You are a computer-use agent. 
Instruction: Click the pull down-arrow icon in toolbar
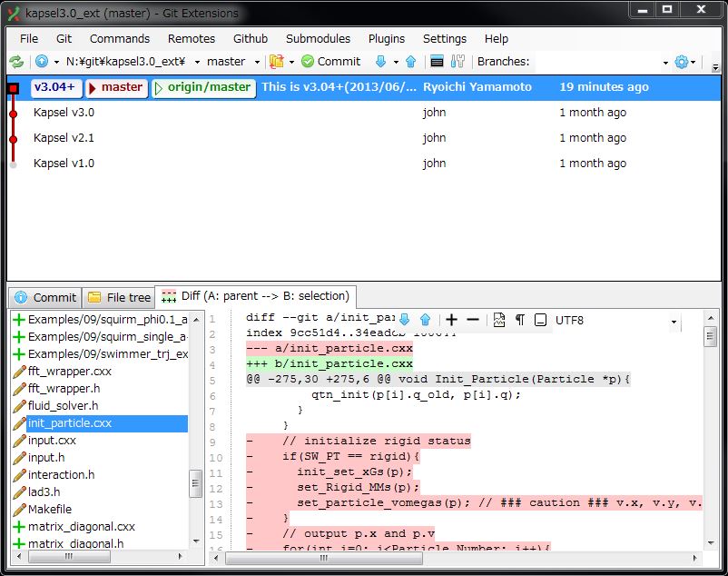click(x=380, y=62)
